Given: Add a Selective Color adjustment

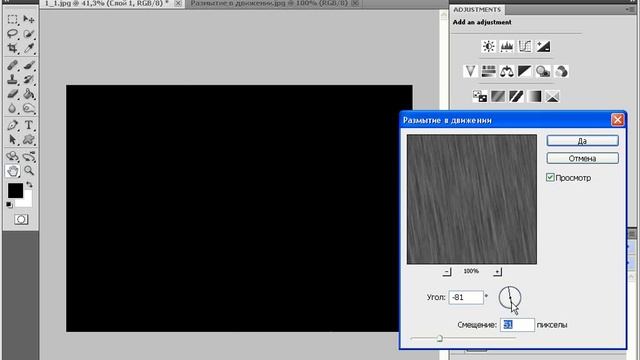Looking at the screenshot, I should pyautogui.click(x=553, y=96).
